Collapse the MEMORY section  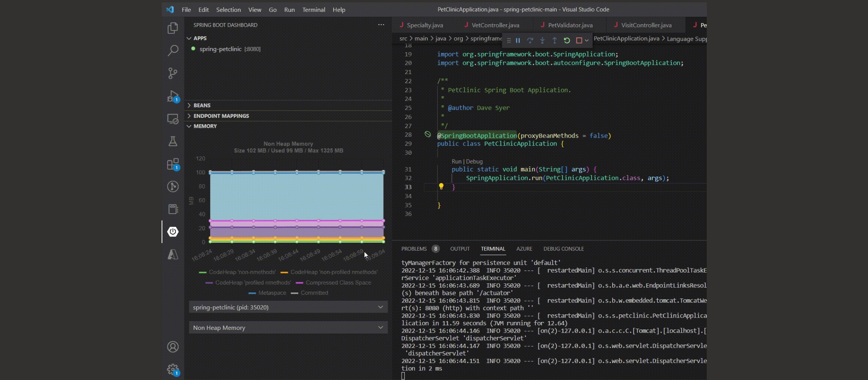(x=205, y=126)
